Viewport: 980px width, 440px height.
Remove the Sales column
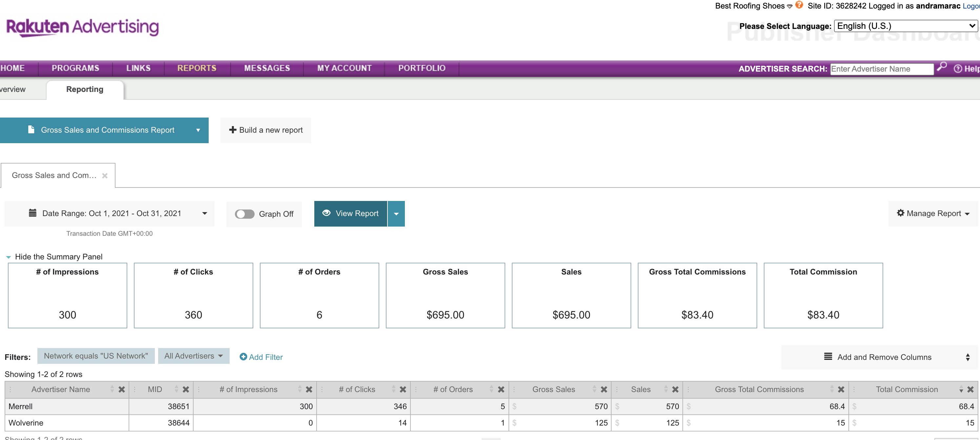pyautogui.click(x=675, y=389)
